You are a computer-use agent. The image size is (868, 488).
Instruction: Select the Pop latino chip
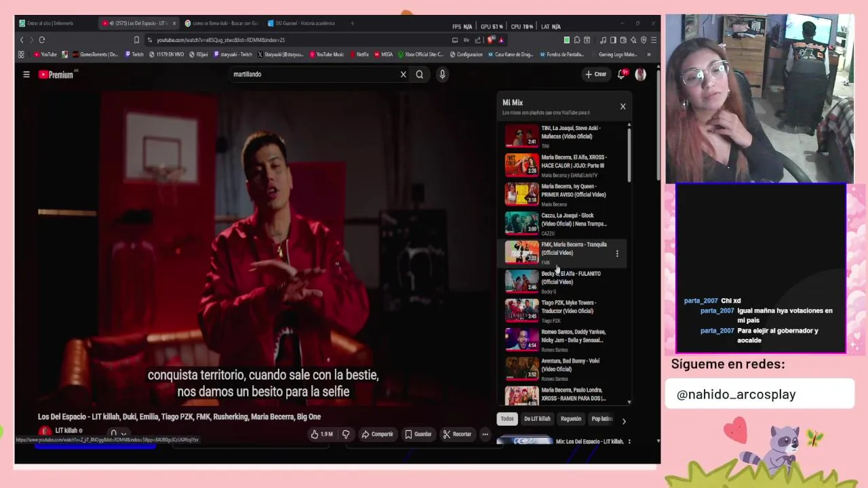click(601, 419)
